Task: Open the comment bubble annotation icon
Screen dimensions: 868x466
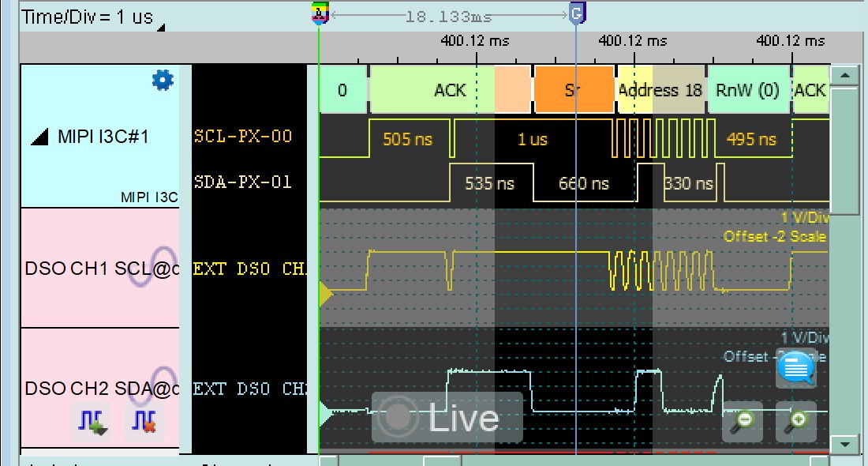Action: tap(796, 368)
